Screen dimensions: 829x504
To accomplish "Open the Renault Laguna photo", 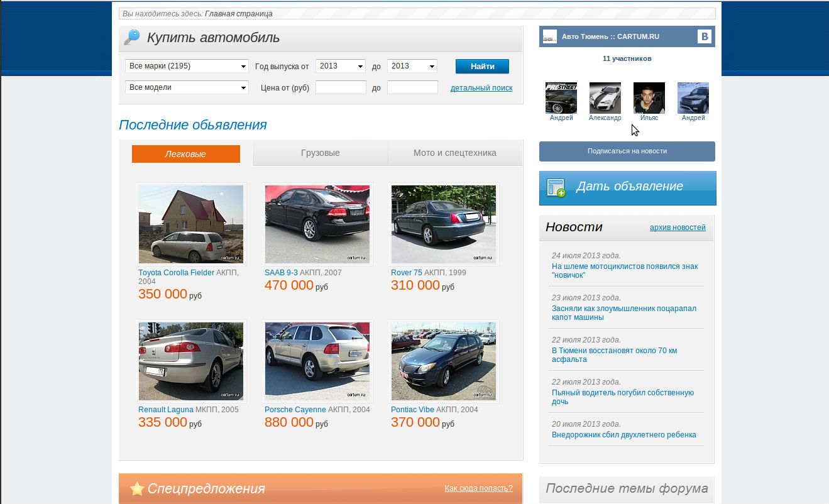I will tap(191, 361).
